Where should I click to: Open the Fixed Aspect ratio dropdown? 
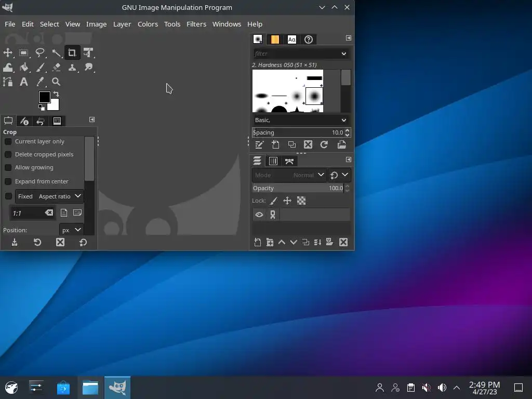point(49,196)
